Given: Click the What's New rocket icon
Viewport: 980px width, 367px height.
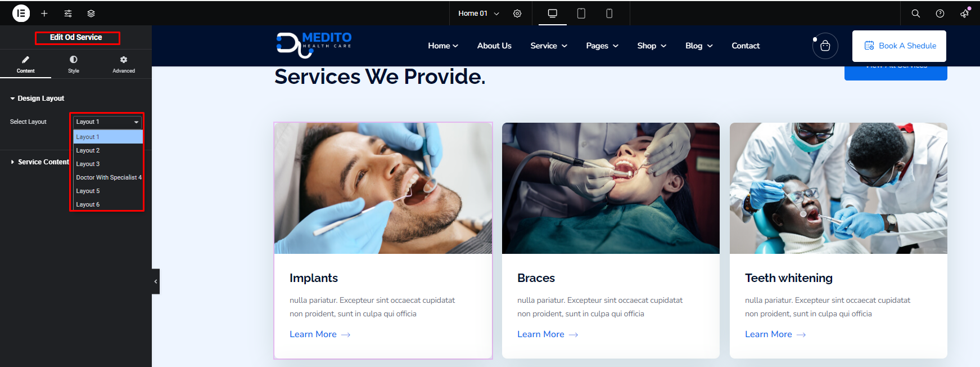Looking at the screenshot, I should [x=965, y=13].
